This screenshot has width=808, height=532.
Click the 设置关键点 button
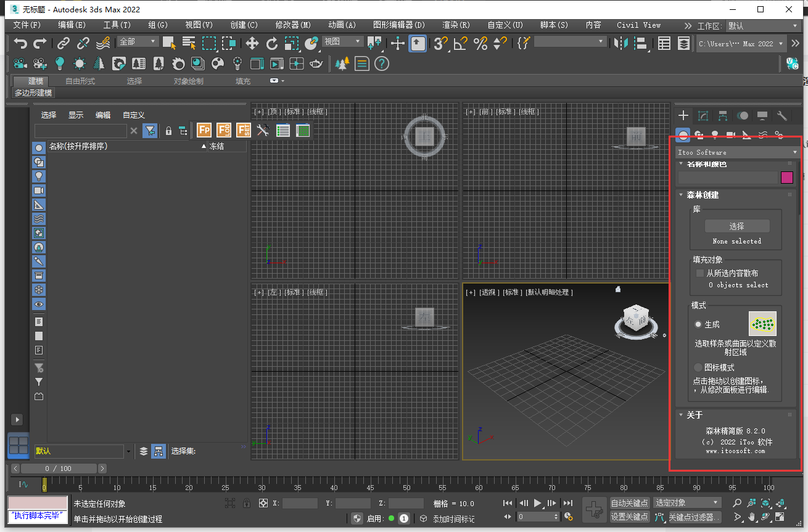click(x=630, y=517)
